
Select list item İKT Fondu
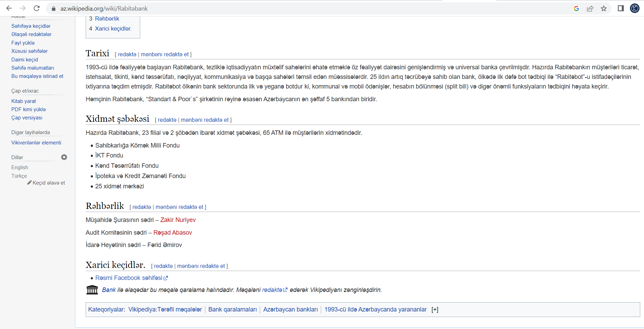(x=109, y=155)
